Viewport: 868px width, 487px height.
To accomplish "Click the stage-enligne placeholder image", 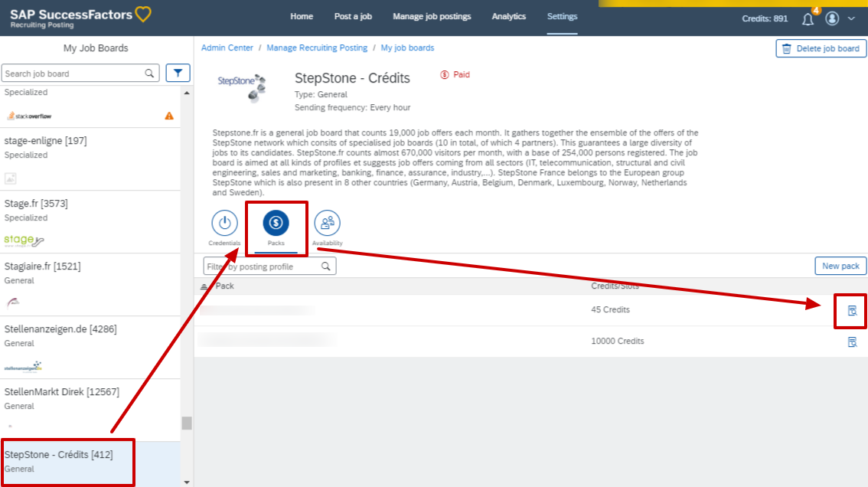I will coord(11,178).
